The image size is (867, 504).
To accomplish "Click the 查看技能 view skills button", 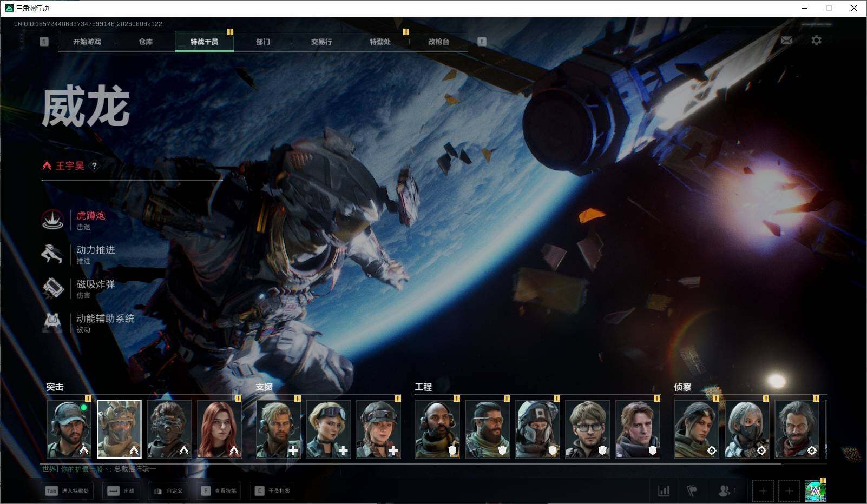I will coord(219,491).
